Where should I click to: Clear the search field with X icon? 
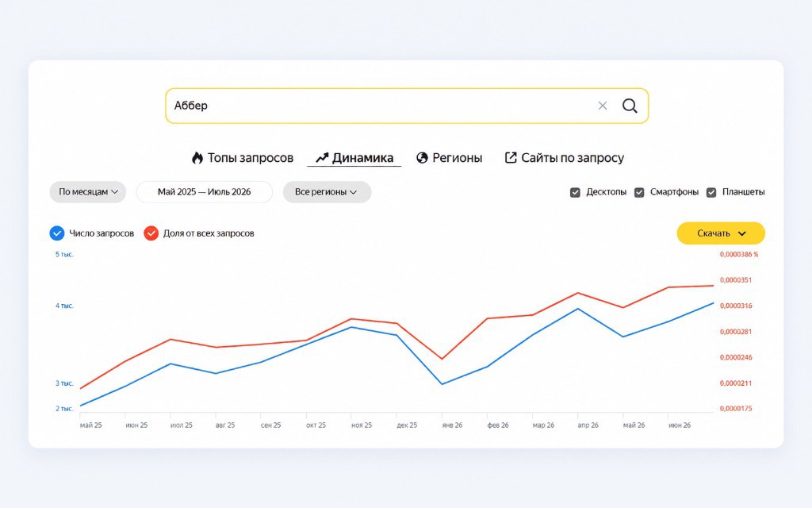click(603, 106)
